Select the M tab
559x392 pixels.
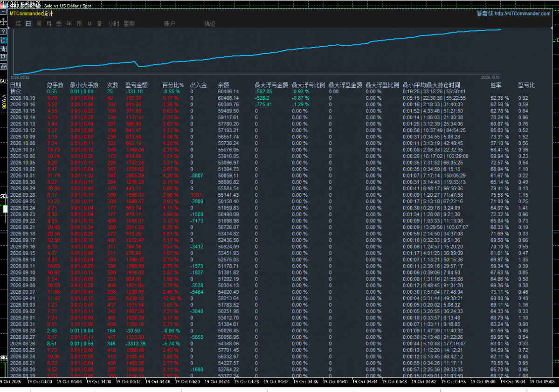pos(90,23)
